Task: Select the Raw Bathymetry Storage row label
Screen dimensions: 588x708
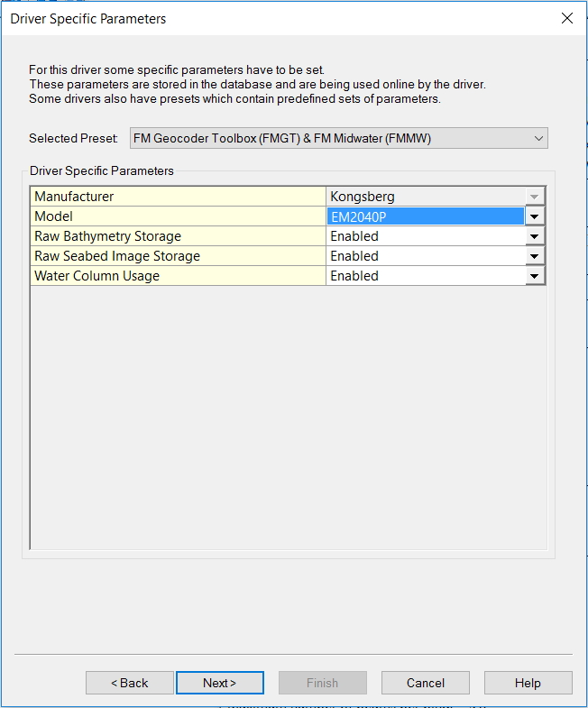Action: [x=178, y=236]
